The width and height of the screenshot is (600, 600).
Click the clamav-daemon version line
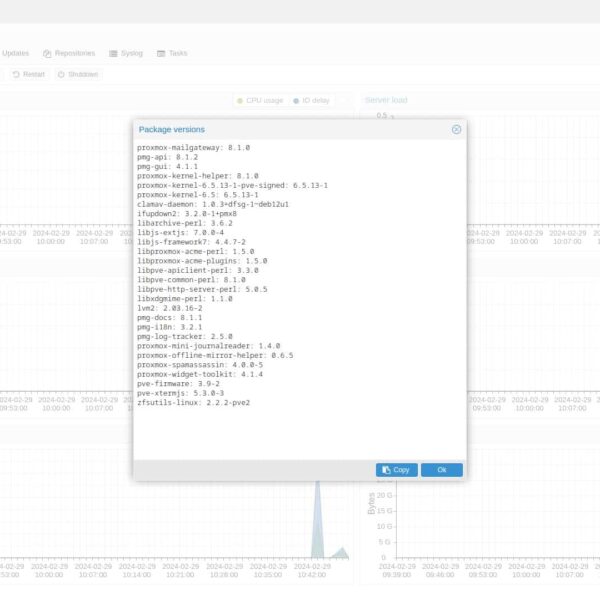coord(213,204)
